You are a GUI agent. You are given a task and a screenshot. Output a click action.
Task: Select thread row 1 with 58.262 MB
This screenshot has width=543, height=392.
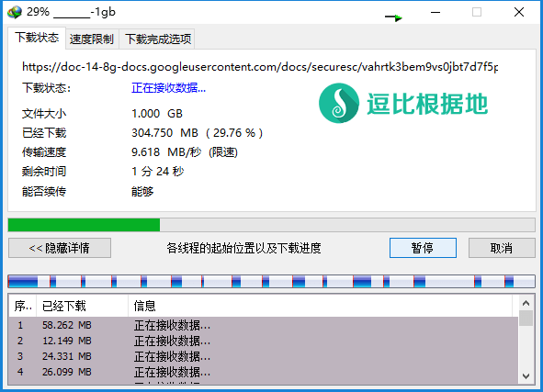(263, 325)
